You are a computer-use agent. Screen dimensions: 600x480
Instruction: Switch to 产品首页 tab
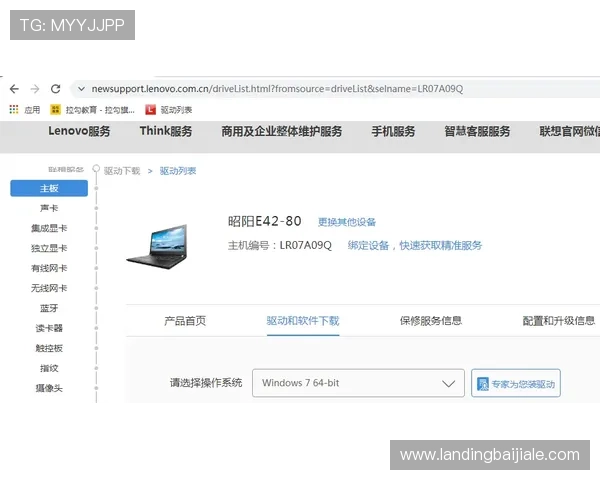[185, 321]
